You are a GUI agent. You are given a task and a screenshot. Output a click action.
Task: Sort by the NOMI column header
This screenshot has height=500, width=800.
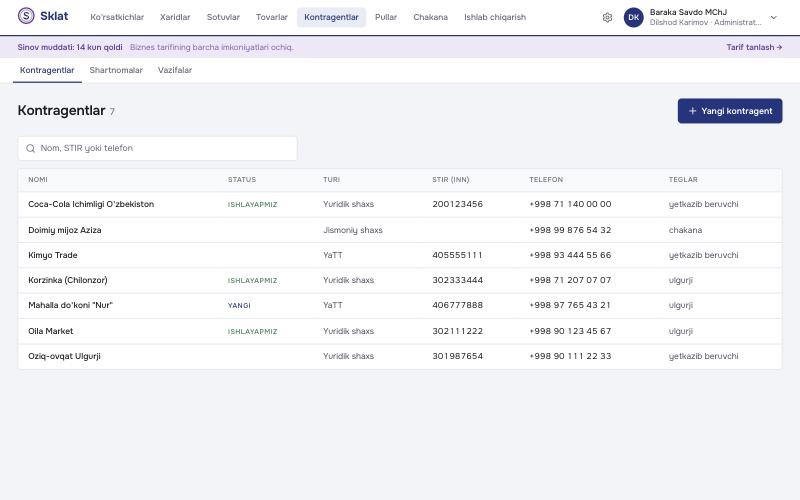click(x=38, y=180)
